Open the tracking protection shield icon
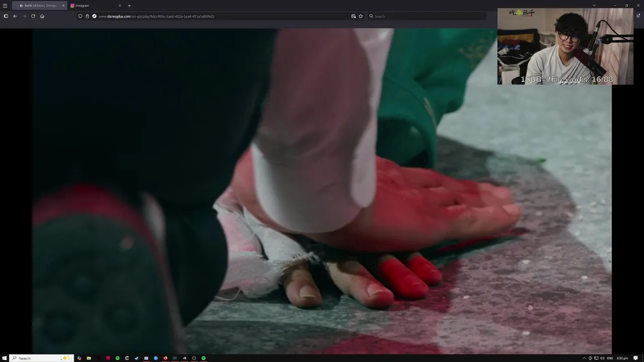The image size is (644, 362). (80, 16)
